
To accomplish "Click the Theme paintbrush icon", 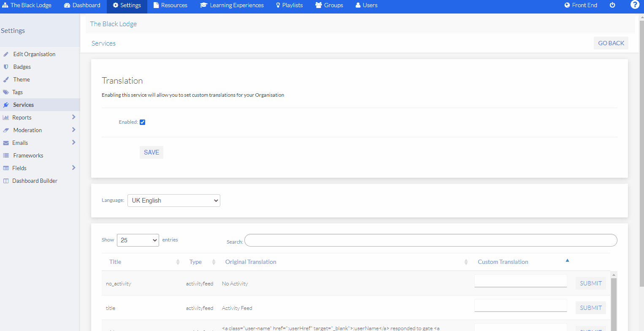I will coord(6,79).
